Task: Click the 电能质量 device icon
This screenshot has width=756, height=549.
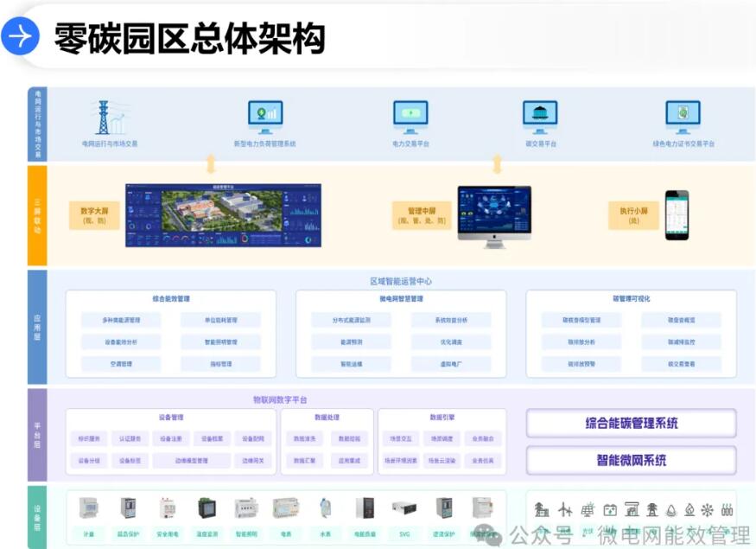Action: [365, 508]
